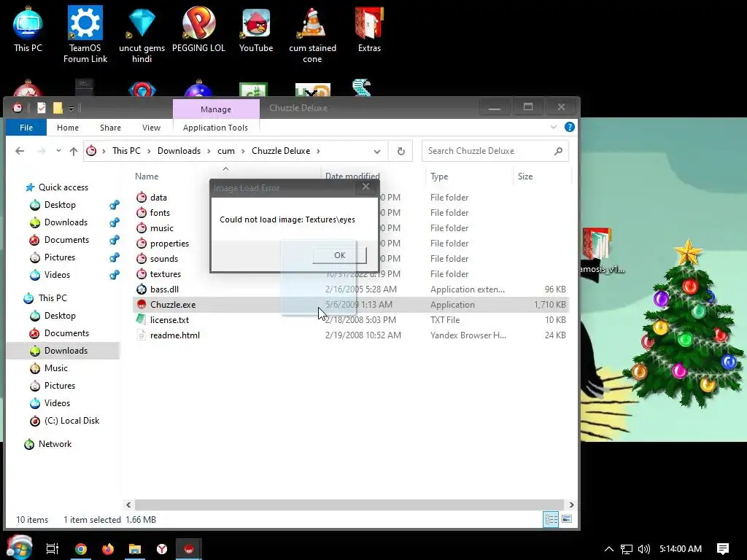This screenshot has width=747, height=560.
Task: Open Videos under Quick access
Action: click(57, 275)
